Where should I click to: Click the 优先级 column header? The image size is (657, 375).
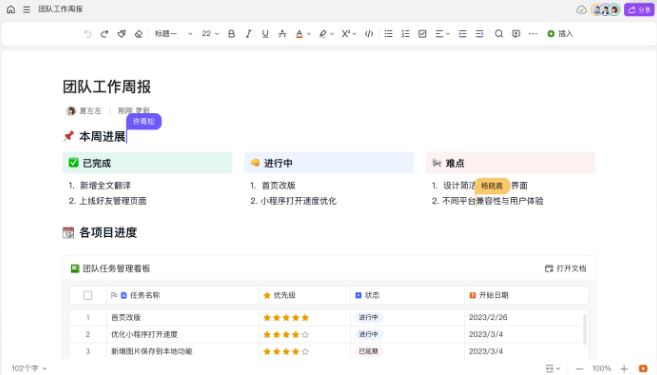pyautogui.click(x=305, y=295)
